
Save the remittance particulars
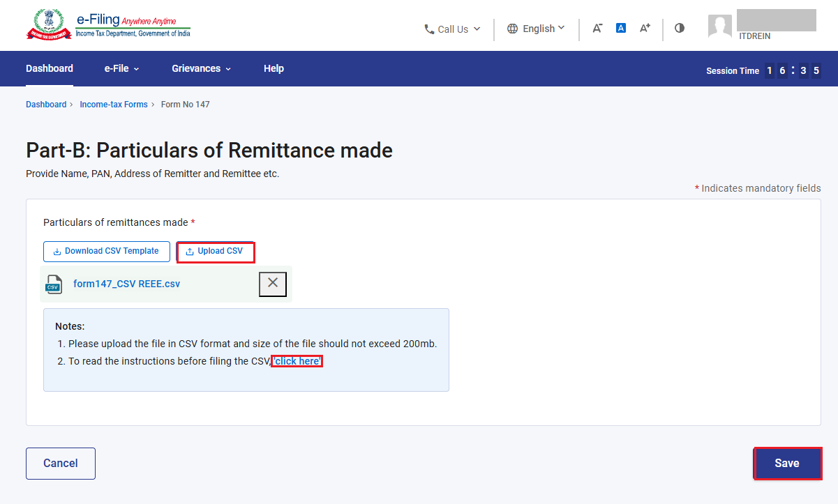click(787, 464)
